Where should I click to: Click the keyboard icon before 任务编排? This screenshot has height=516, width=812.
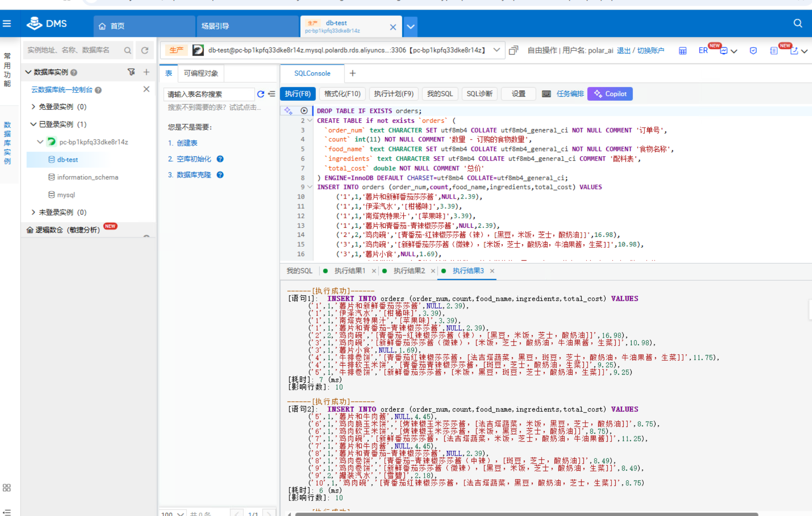(x=546, y=94)
